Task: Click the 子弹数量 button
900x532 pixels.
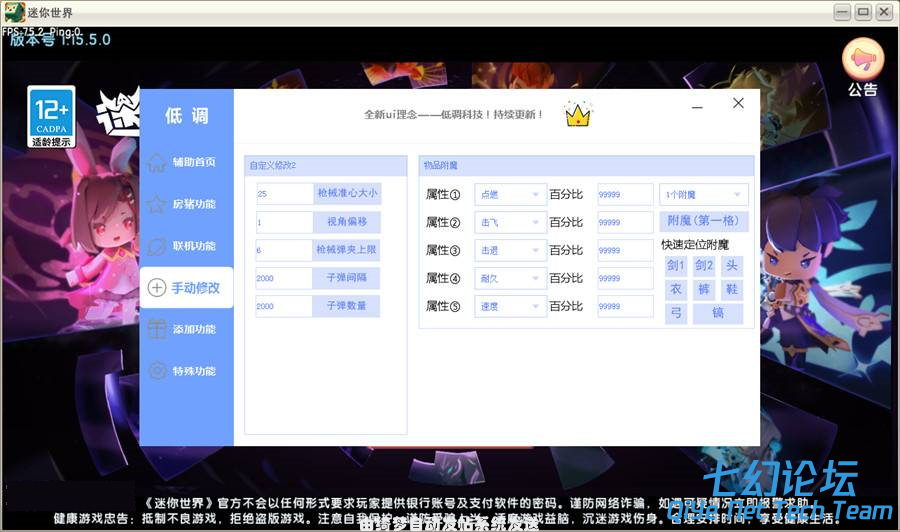Action: 346,306
